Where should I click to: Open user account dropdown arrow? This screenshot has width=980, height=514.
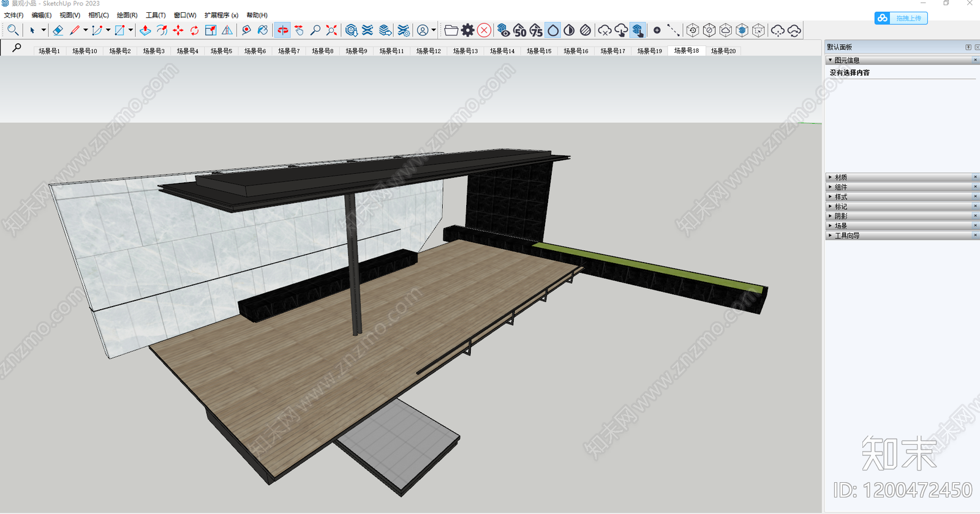(434, 30)
